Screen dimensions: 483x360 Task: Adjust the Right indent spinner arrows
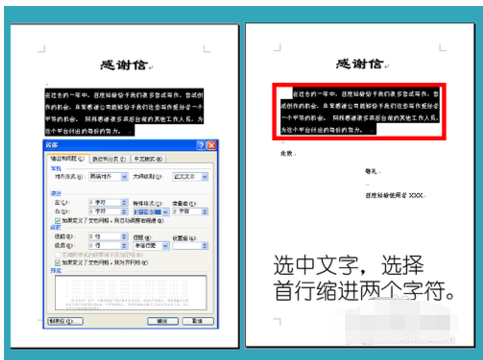pyautogui.click(x=124, y=211)
